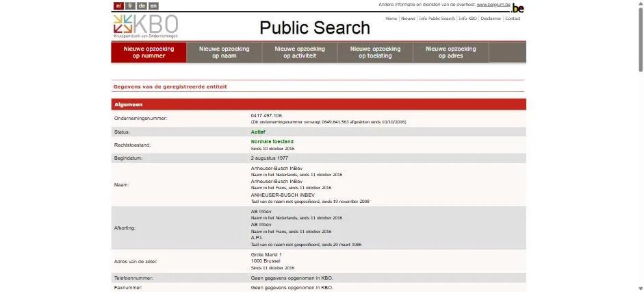Select Nieuwe opzoeking op toelating tab
644x292 pixels.
coord(376,52)
